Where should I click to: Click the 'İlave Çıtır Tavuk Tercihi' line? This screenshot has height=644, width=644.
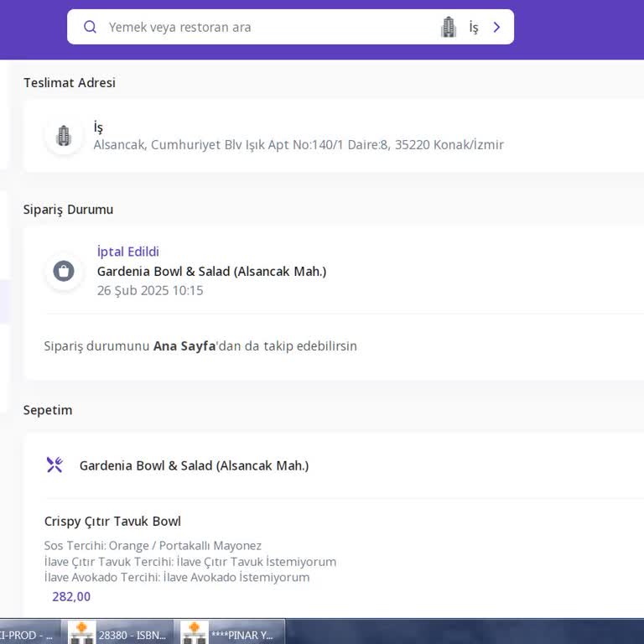(x=190, y=562)
